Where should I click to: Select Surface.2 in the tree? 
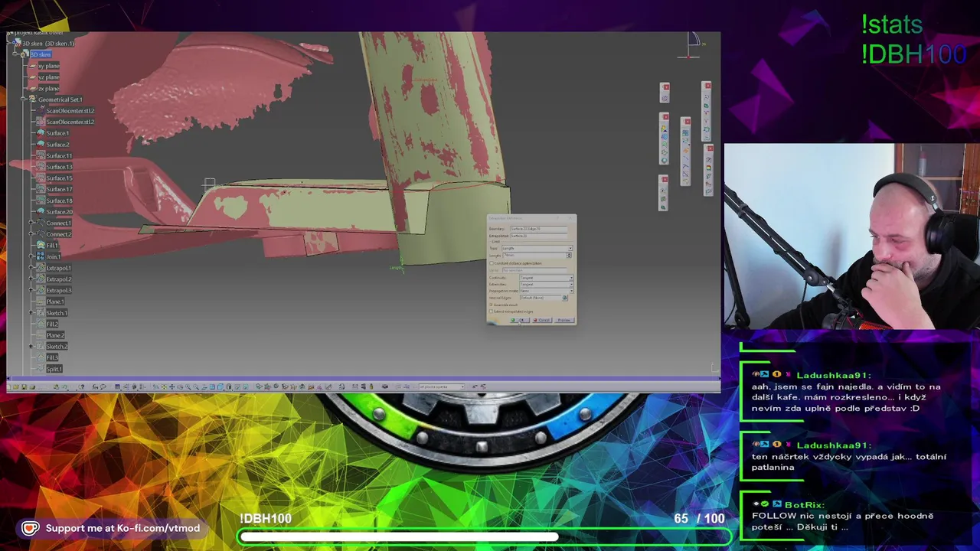(57, 145)
